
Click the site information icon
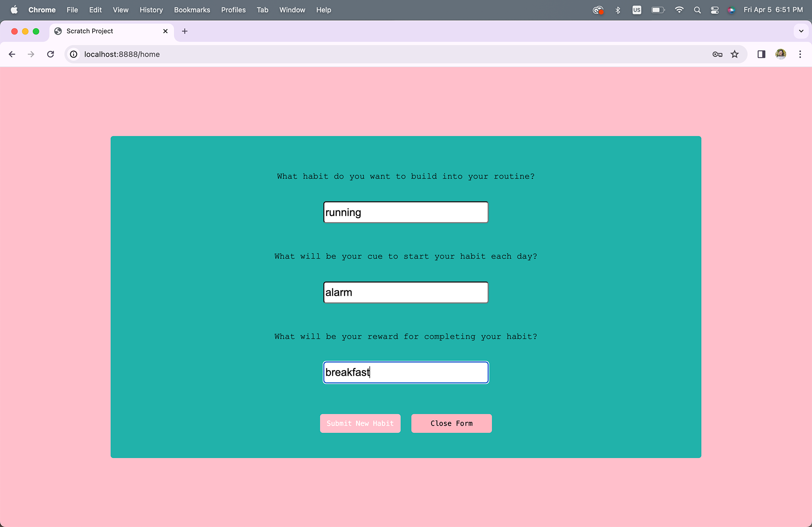[x=74, y=54]
